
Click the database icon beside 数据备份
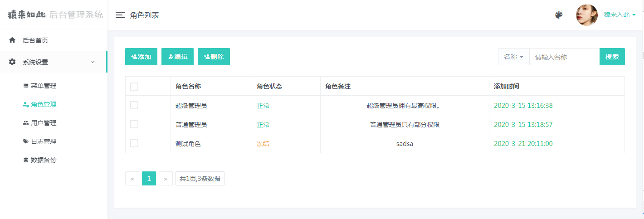tap(26, 160)
